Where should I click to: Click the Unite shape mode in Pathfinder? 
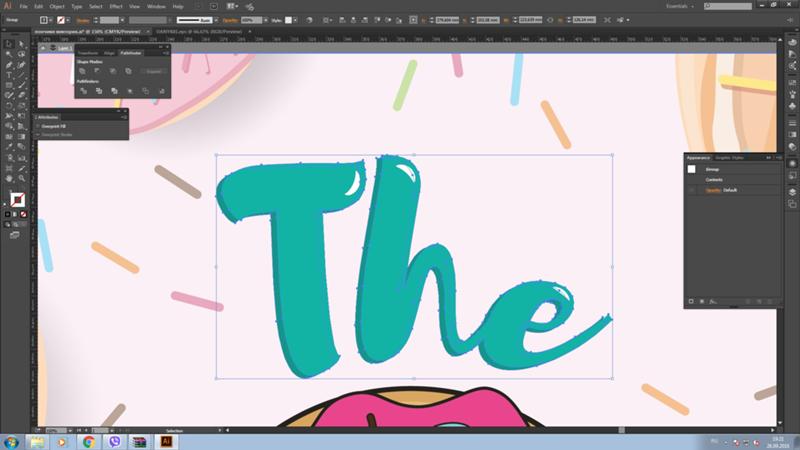(x=83, y=71)
